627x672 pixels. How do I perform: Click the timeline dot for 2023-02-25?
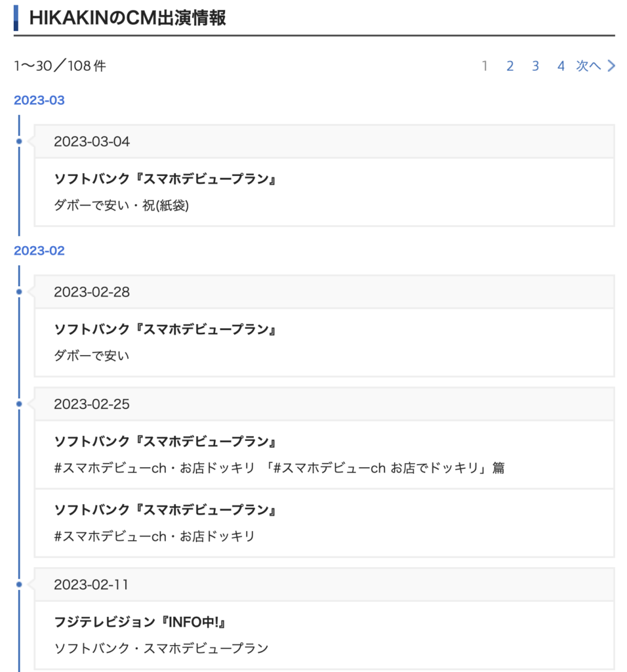pos(19,404)
